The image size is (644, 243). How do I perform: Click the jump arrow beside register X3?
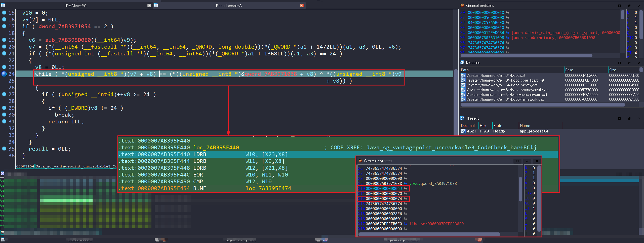507,28
